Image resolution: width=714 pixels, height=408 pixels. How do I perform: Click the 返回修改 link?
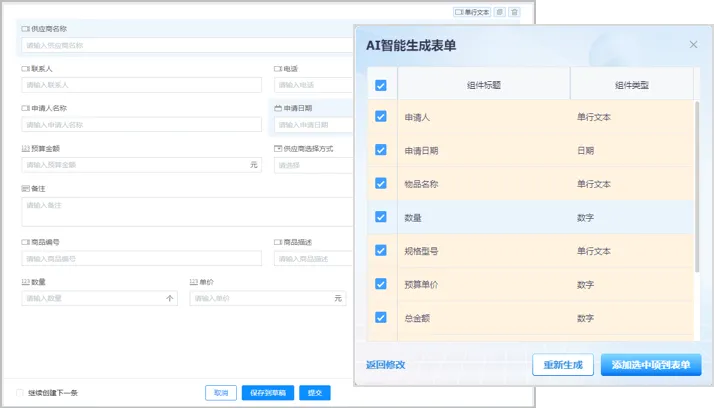386,365
